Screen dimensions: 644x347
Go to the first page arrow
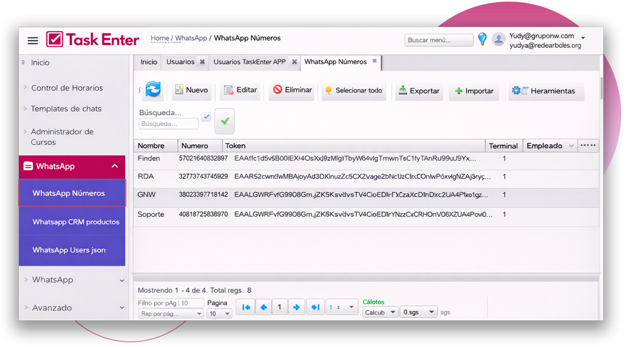(x=246, y=307)
